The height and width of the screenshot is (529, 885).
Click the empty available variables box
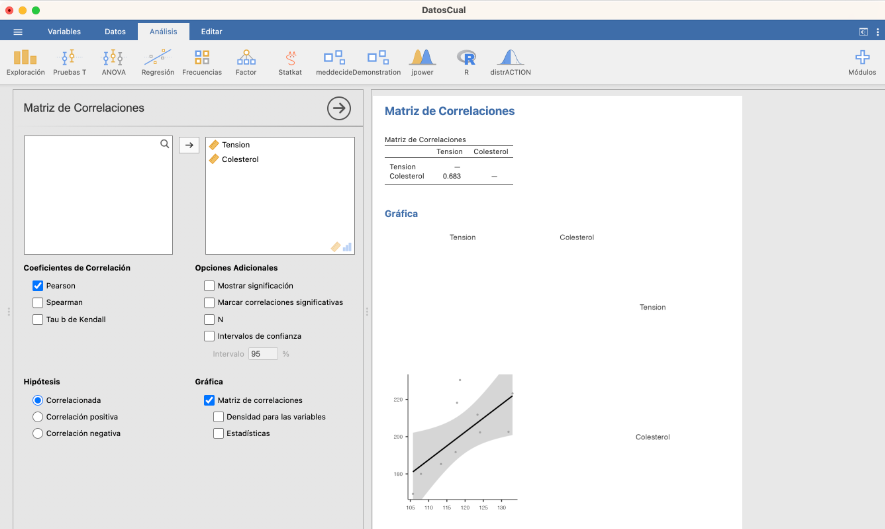pyautogui.click(x=98, y=195)
